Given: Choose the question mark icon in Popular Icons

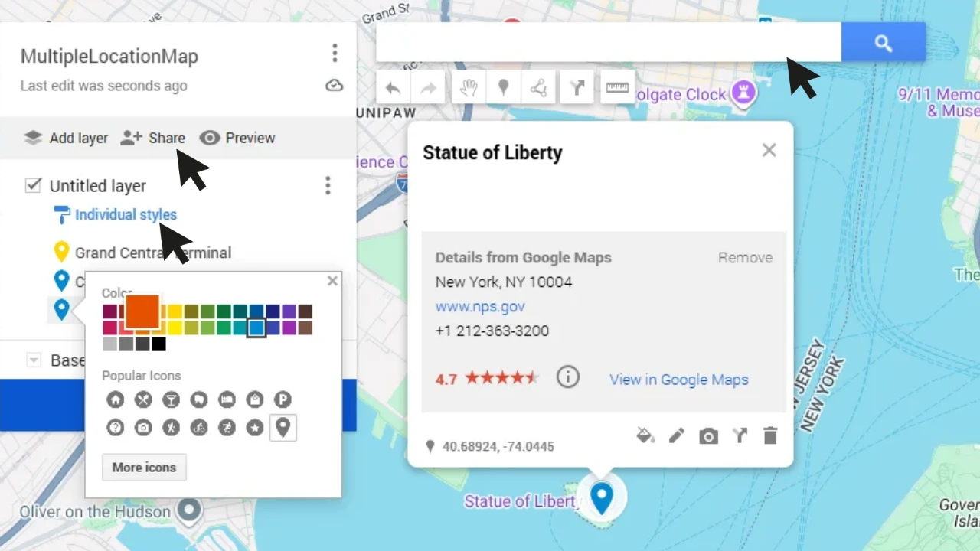Looking at the screenshot, I should click(115, 428).
